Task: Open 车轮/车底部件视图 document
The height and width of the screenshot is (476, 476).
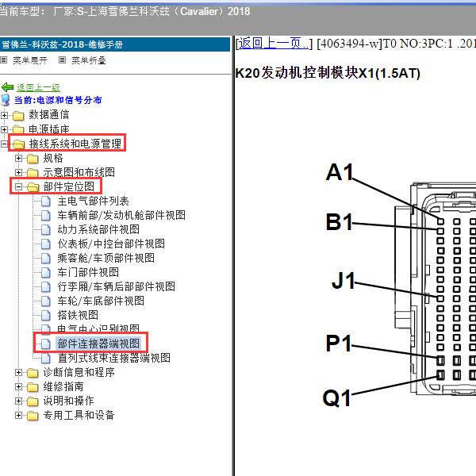Action: click(x=101, y=301)
